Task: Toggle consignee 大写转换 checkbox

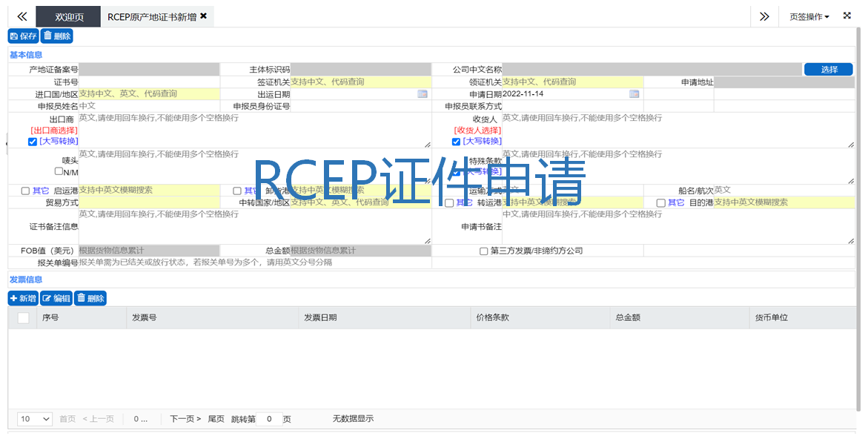Action: [456, 142]
